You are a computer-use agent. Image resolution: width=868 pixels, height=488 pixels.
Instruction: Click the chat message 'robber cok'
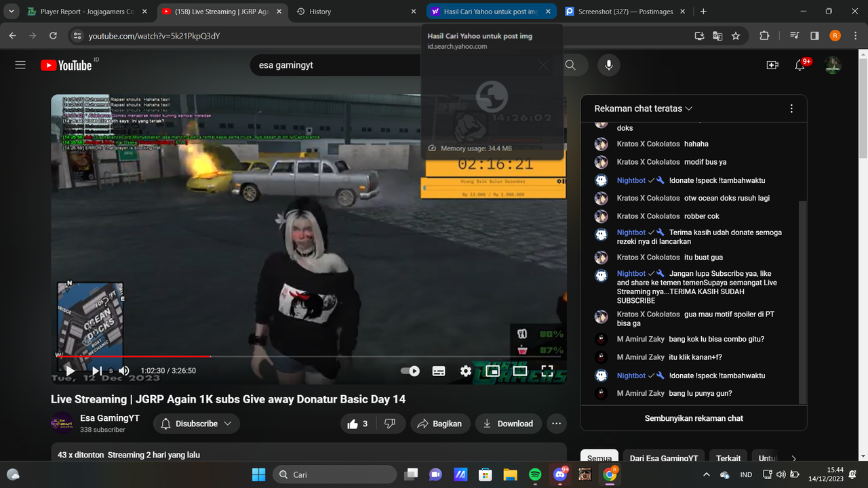tap(702, 216)
